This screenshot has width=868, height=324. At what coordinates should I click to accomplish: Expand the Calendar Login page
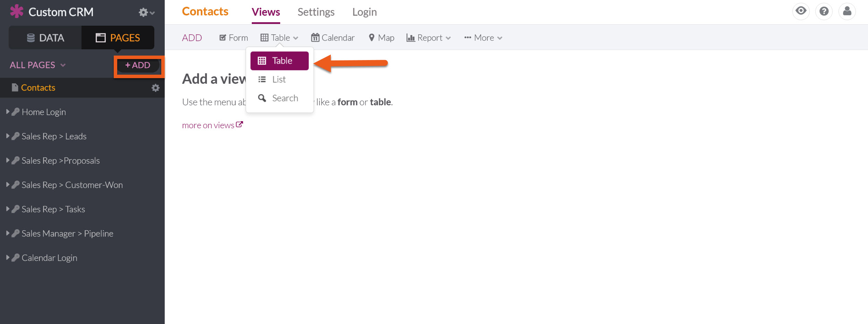pos(8,258)
